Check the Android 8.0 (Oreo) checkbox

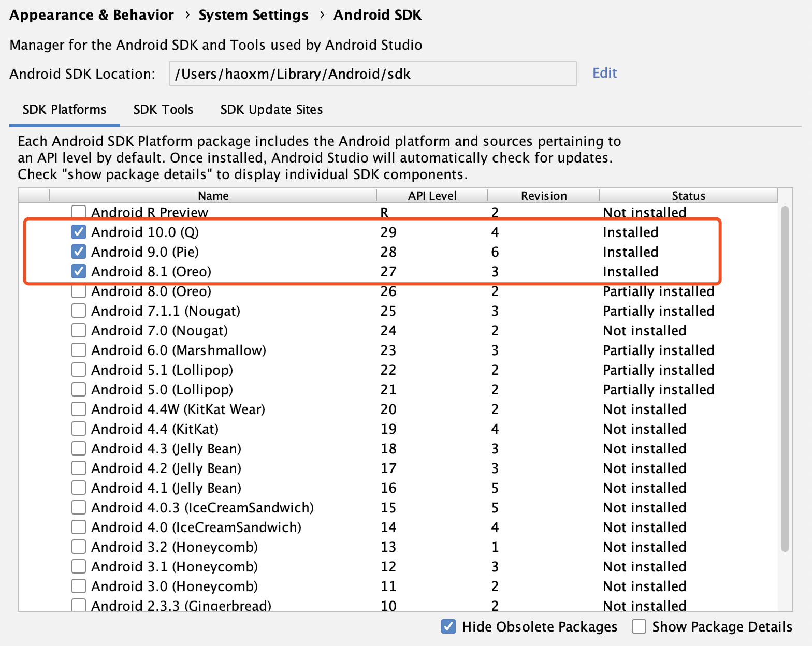(79, 291)
